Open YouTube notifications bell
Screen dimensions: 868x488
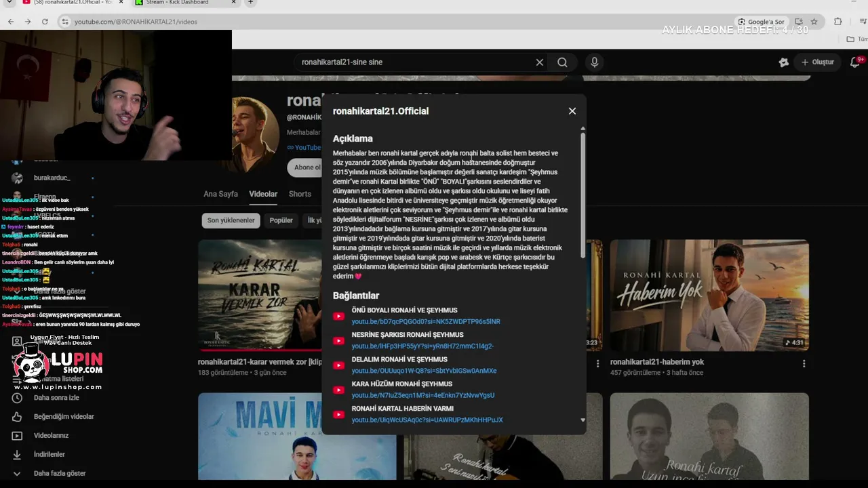tap(855, 62)
